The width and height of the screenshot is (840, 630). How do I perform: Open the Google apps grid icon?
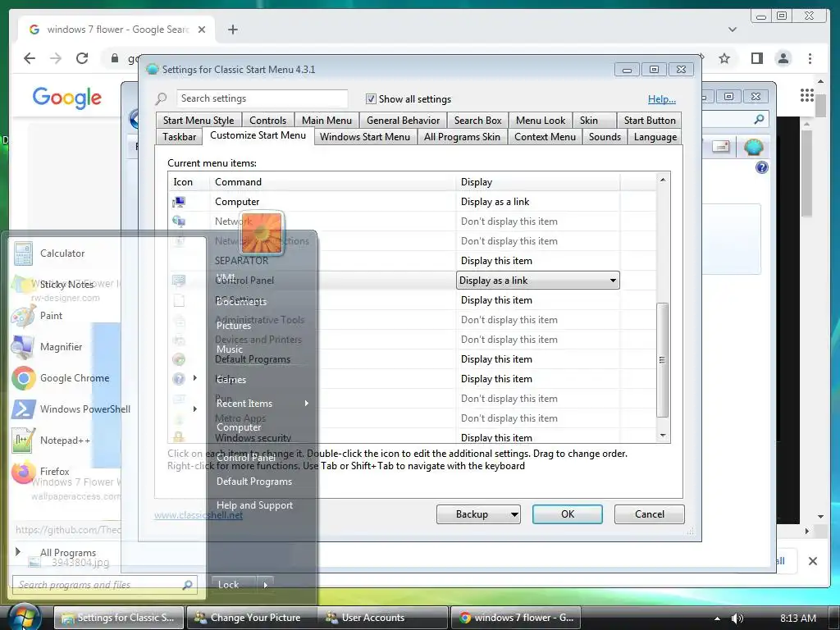point(807,95)
